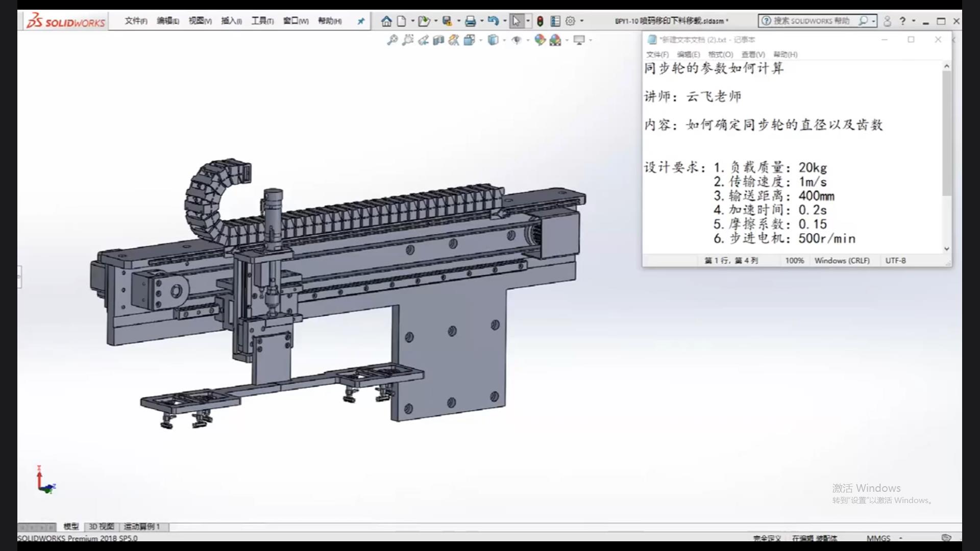Click the Display Style cube icon
This screenshot has height=551, width=980.
point(493,40)
